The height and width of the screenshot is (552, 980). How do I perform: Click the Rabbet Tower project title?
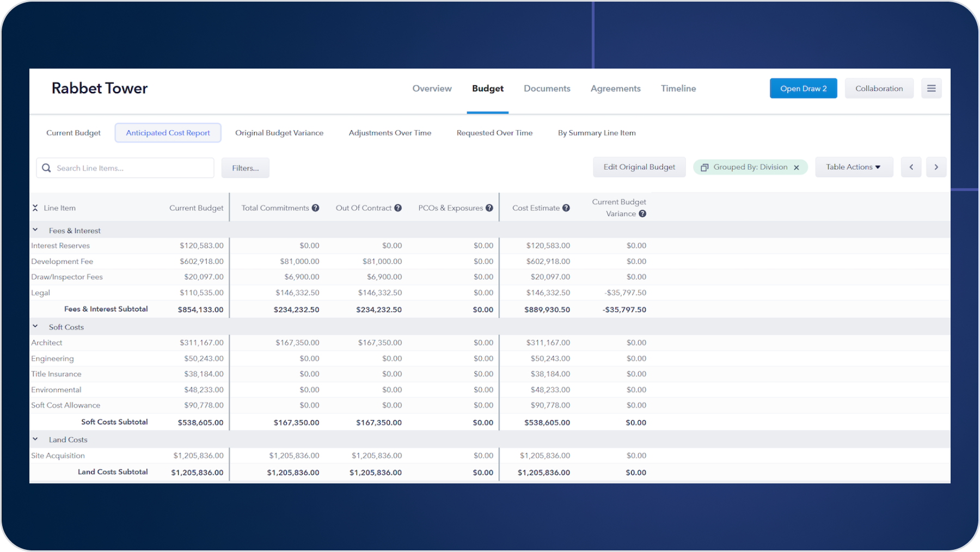(100, 88)
